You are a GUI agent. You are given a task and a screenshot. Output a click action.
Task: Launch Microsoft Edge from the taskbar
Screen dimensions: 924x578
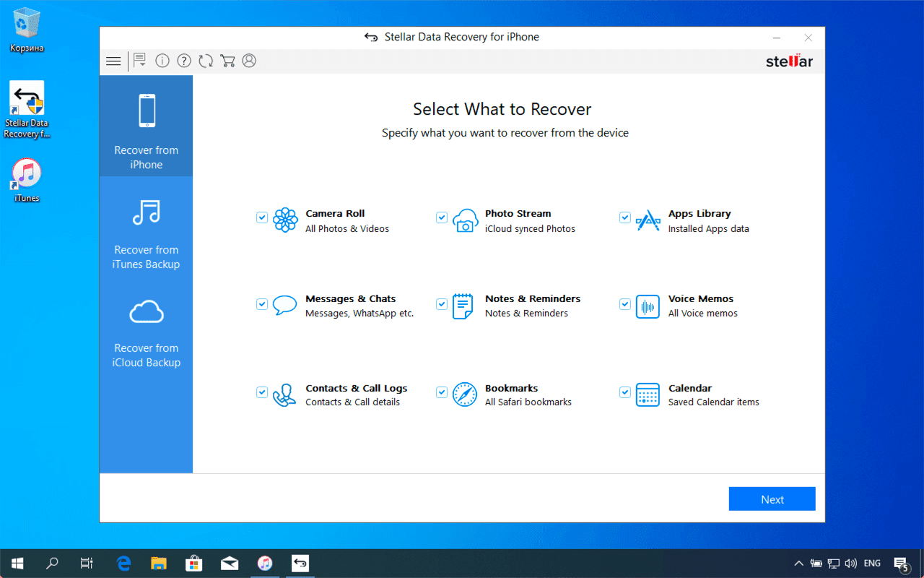coord(124,564)
